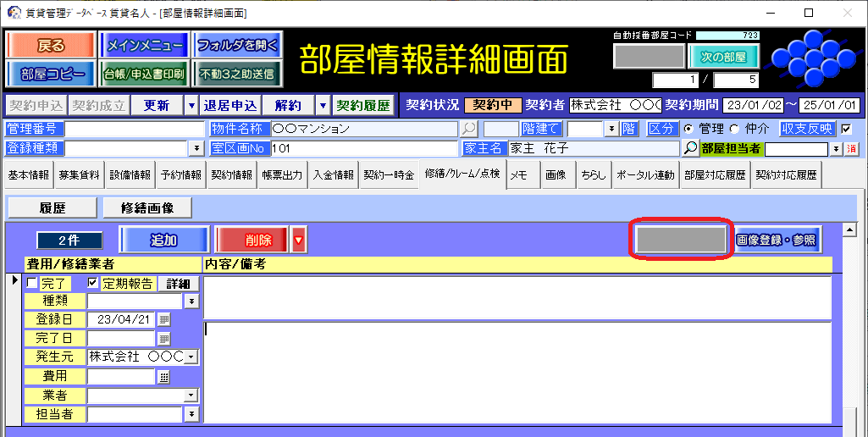Screen dimensions: 868x437
Task: Click the blue spheres logo
Action: (x=810, y=56)
